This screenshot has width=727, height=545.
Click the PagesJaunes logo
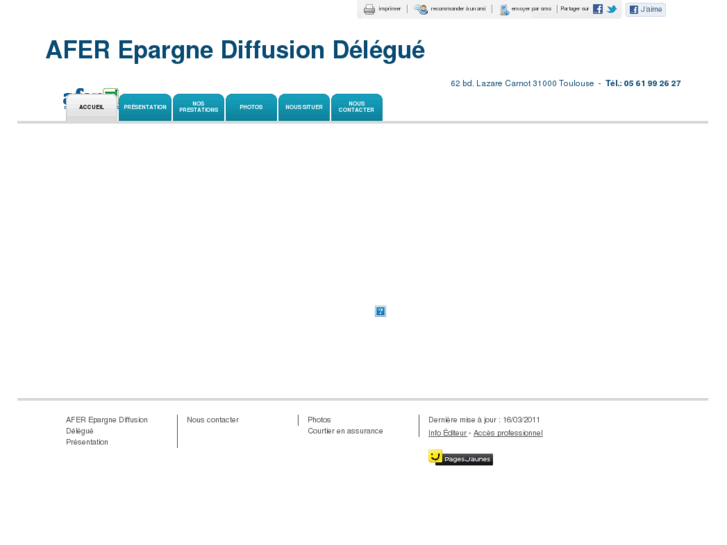point(460,458)
